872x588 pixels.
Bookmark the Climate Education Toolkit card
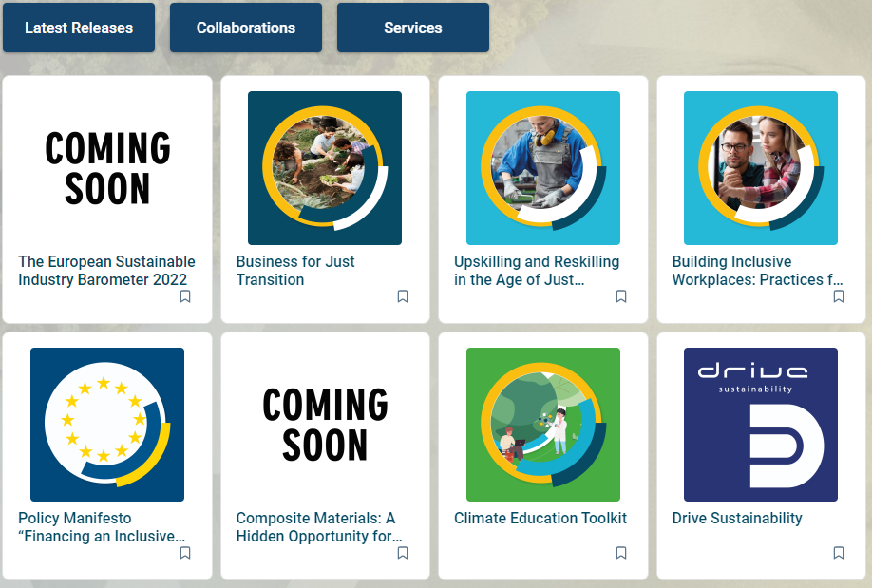point(621,553)
